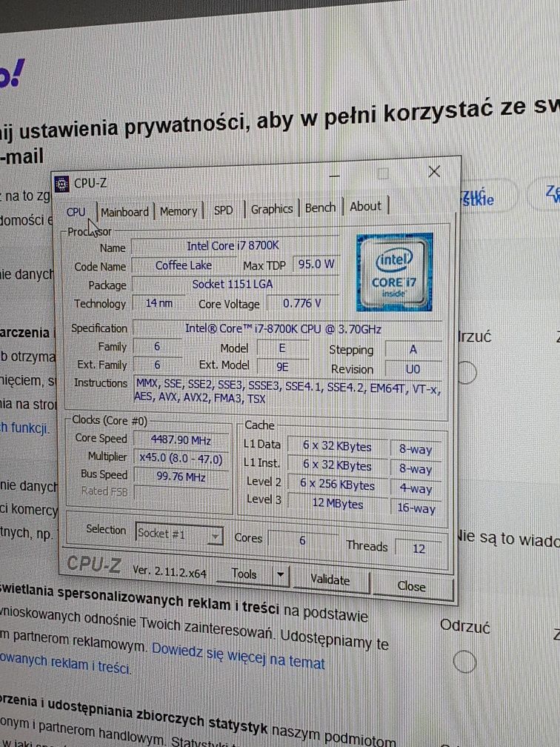Click the CPU-Z title bar app icon

click(62, 184)
